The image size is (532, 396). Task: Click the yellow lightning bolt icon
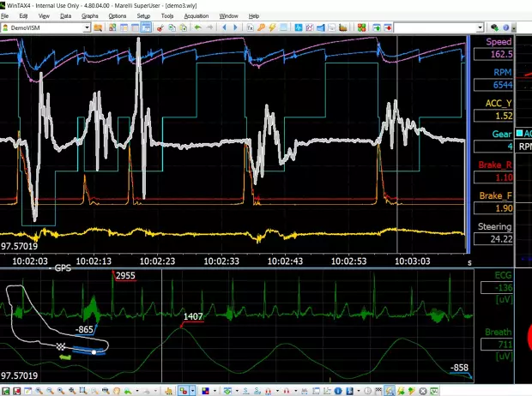(272, 27)
